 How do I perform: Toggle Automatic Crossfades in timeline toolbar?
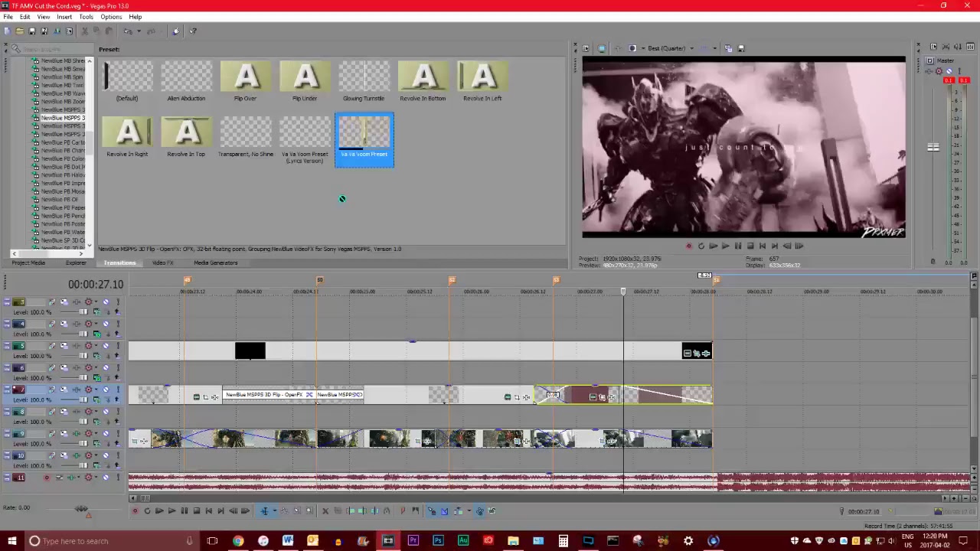click(x=444, y=511)
